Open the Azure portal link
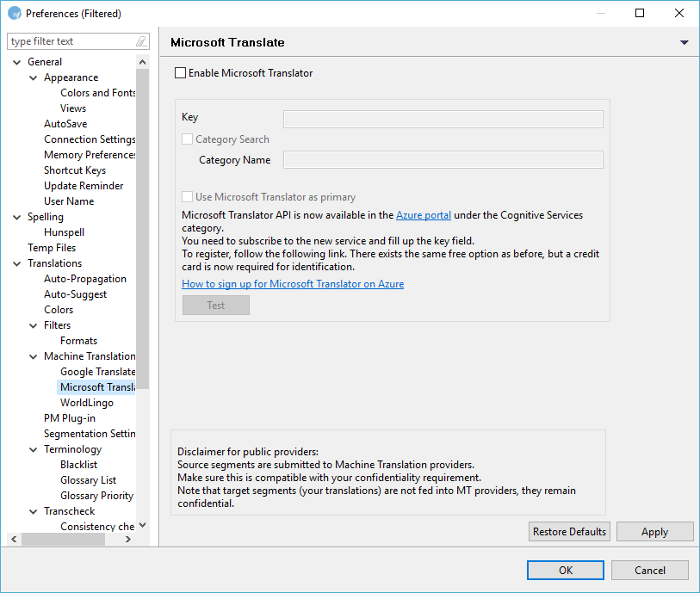 (423, 215)
